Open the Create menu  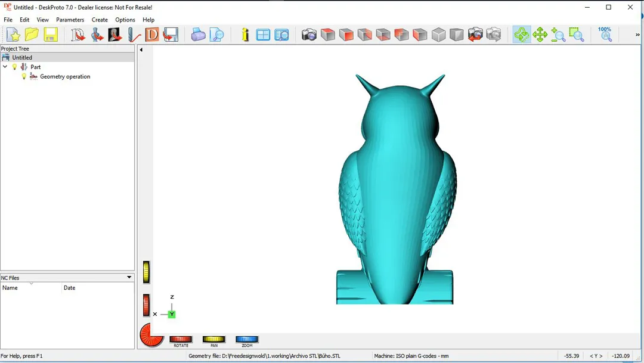coord(100,20)
